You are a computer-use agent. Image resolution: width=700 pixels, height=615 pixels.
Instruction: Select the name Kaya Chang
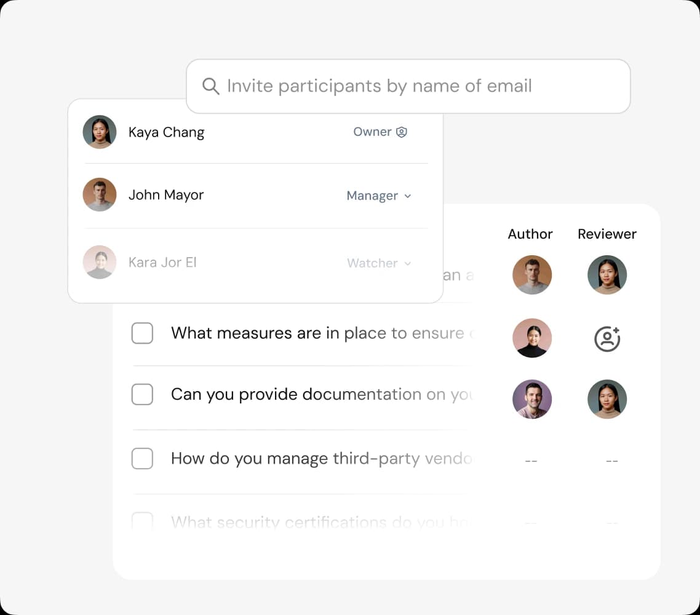tap(167, 133)
